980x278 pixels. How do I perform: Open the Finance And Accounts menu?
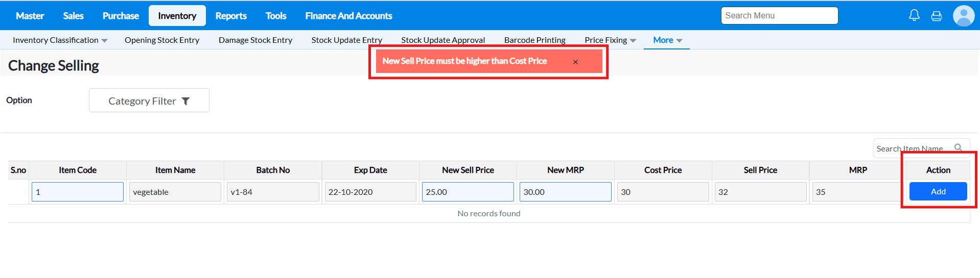click(x=348, y=16)
